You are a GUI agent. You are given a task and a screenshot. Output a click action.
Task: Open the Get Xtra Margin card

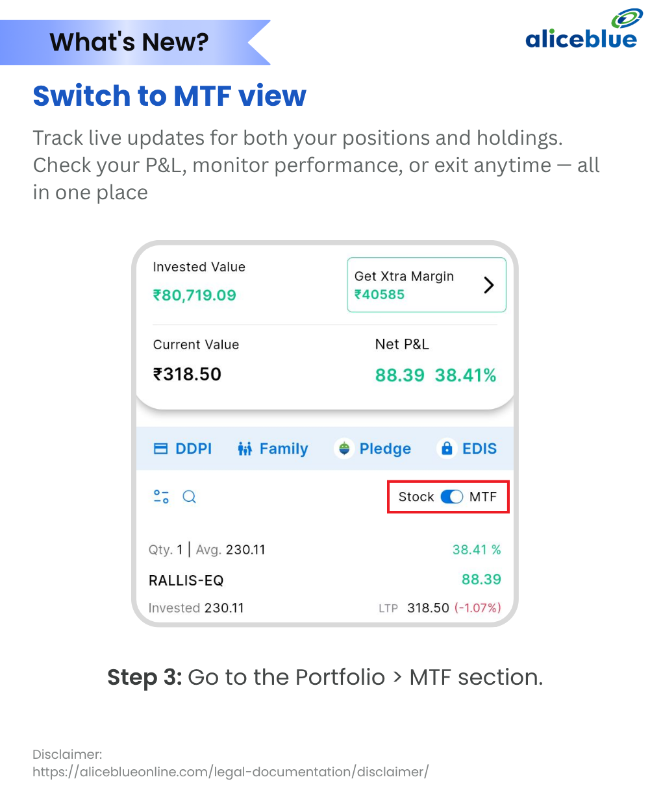427,285
